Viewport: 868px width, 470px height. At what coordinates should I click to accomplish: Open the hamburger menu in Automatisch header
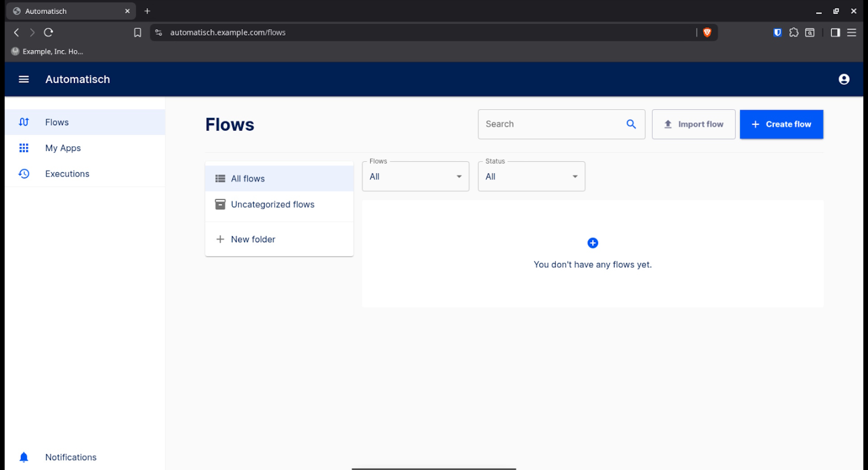point(24,80)
